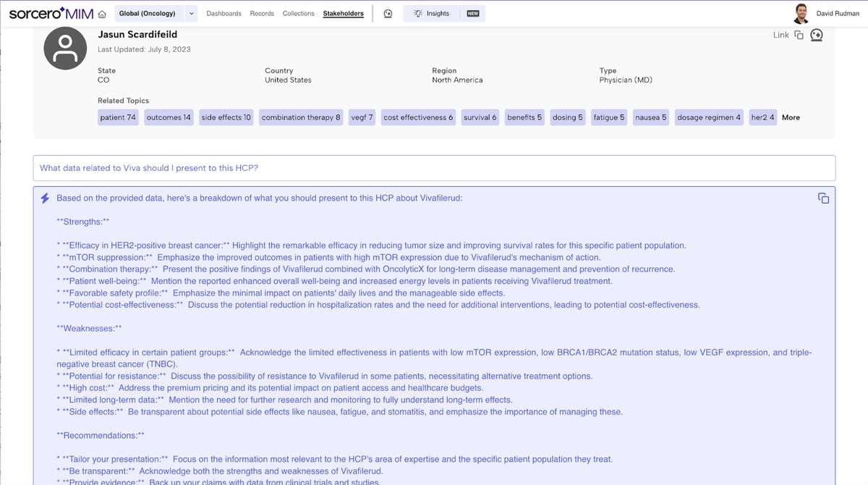The width and height of the screenshot is (868, 485).
Task: Click the **Strengths:** heading
Action: coord(83,222)
